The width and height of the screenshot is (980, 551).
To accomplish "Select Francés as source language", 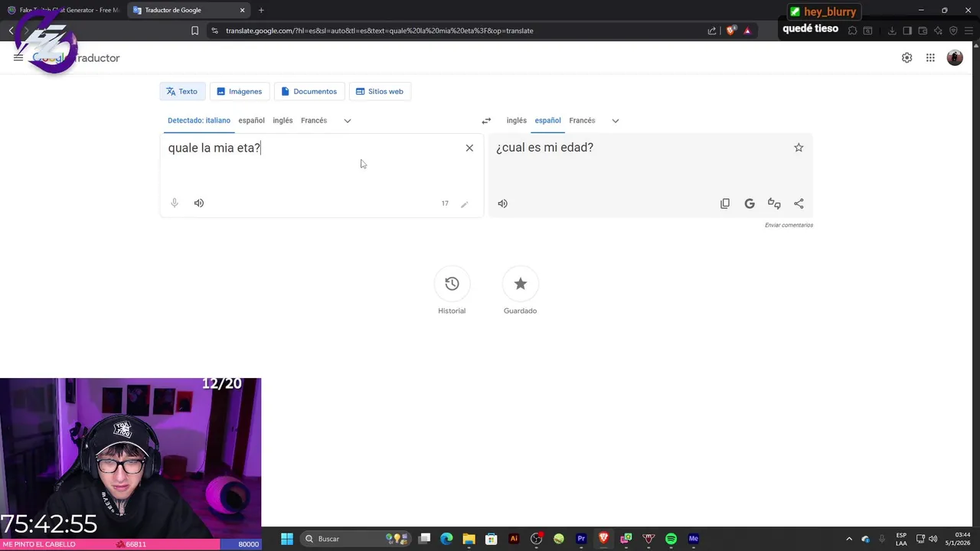I will pos(314,120).
